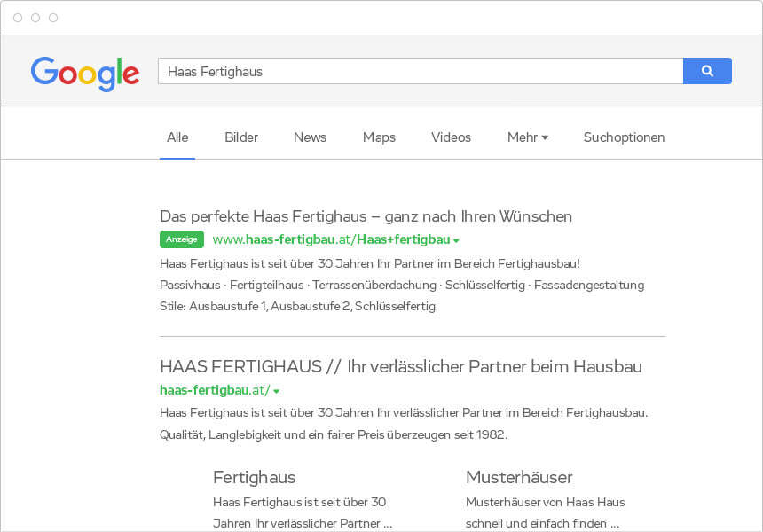Click the Stile: Ausbaustufe 1 text
Viewport: 763px width, 532px height.
click(x=214, y=307)
